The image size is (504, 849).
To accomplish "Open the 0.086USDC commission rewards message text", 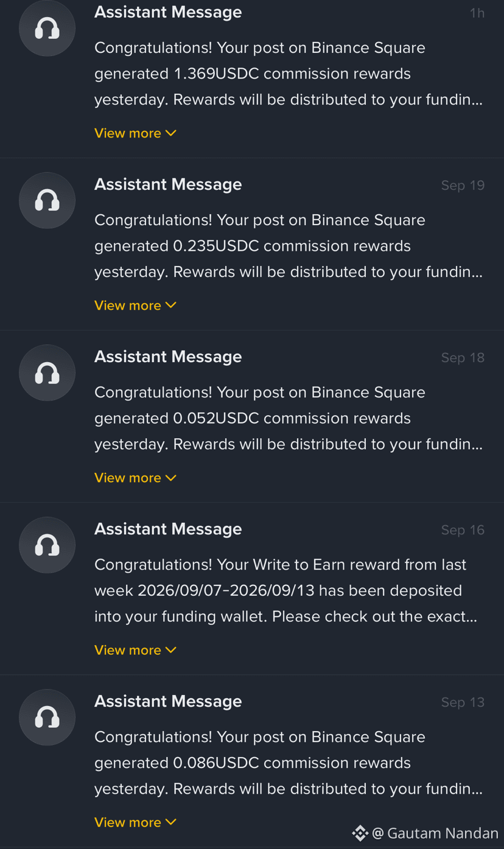I will 289,763.
